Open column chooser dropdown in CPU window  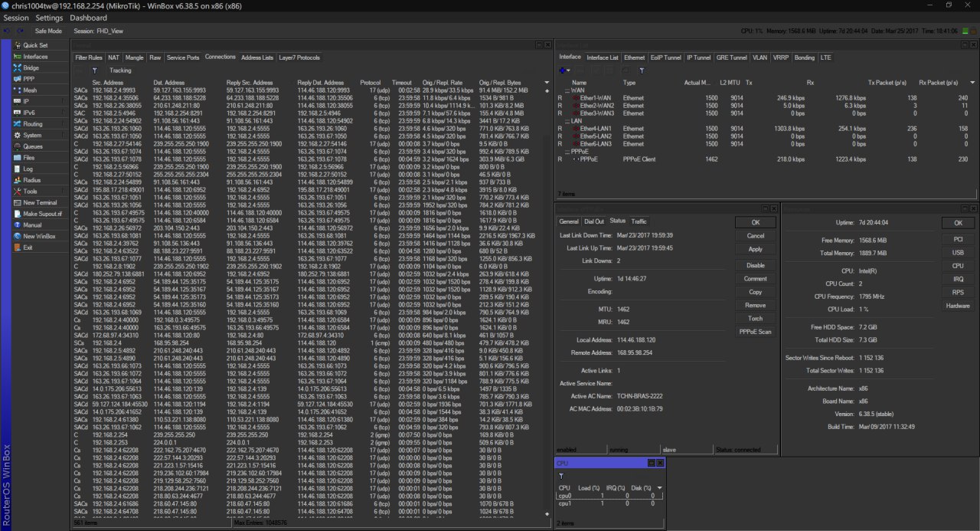click(x=660, y=487)
